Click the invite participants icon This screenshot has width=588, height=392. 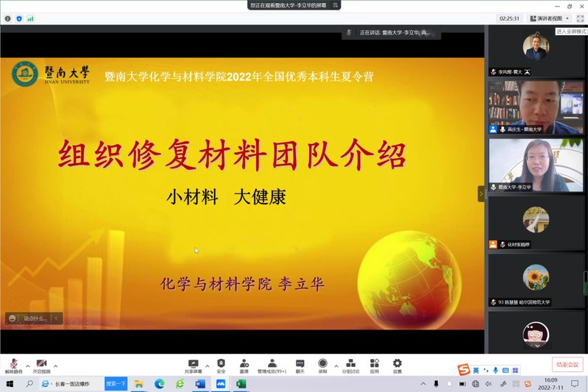coord(244,365)
